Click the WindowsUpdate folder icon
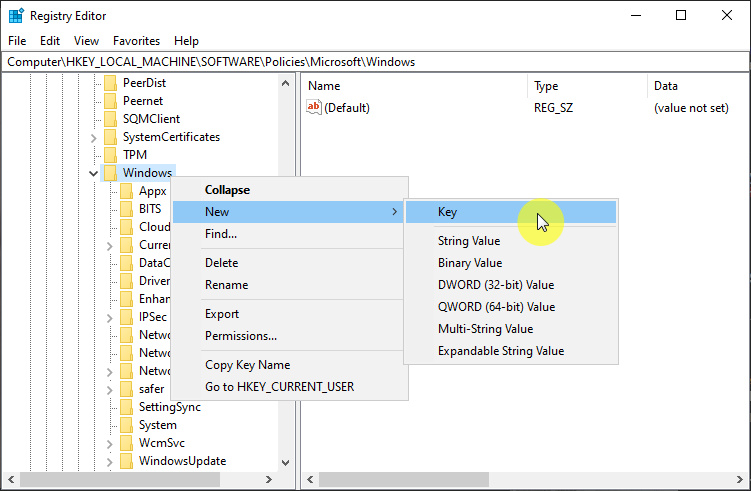The height and width of the screenshot is (491, 751). pos(126,461)
